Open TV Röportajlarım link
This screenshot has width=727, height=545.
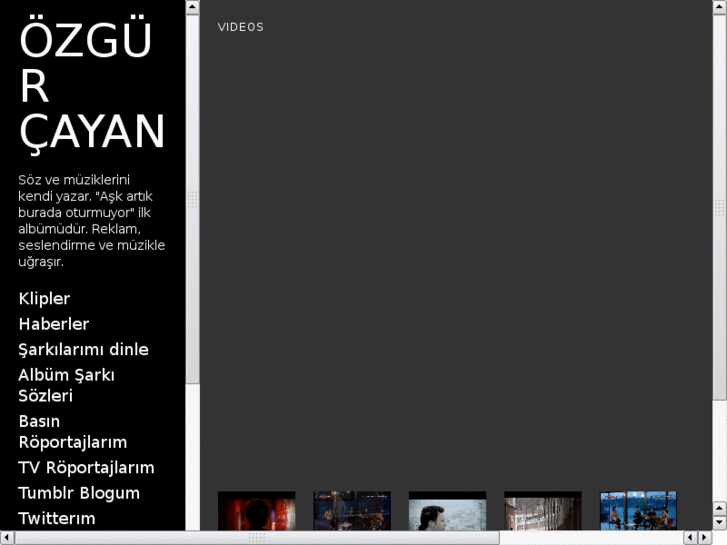(x=86, y=468)
